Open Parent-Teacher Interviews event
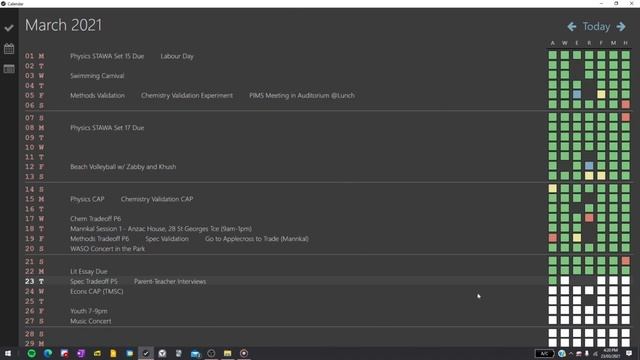 click(170, 282)
